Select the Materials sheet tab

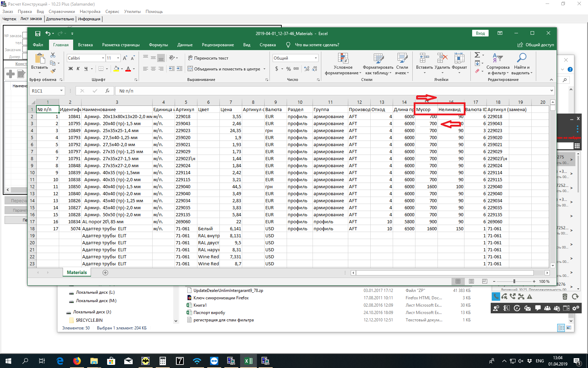click(77, 273)
